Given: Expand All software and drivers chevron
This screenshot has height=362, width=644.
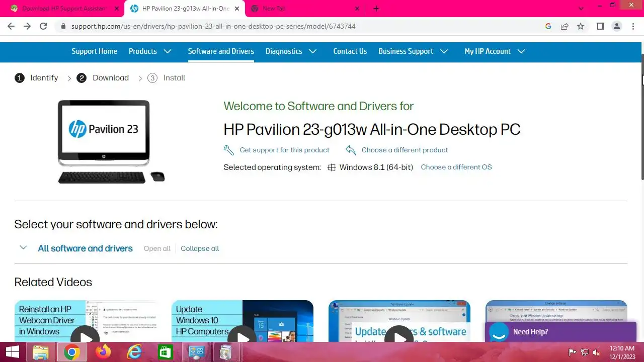Looking at the screenshot, I should coord(23,248).
